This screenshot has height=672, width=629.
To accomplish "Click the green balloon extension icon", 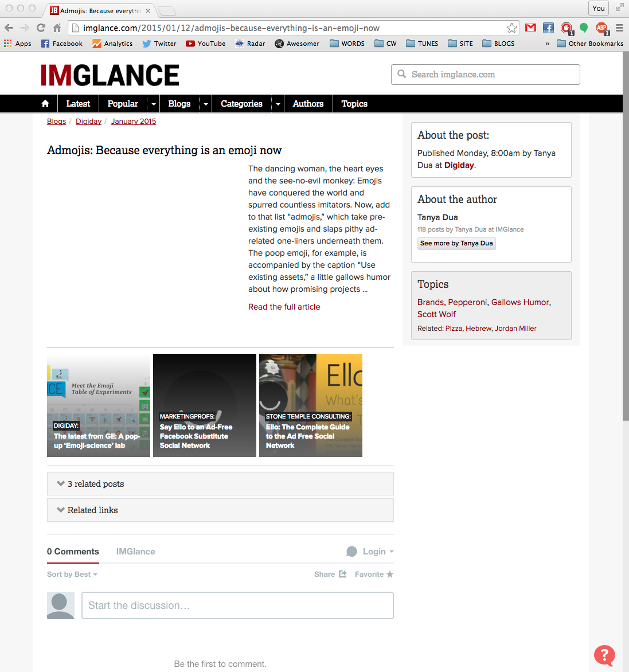I will pyautogui.click(x=584, y=28).
